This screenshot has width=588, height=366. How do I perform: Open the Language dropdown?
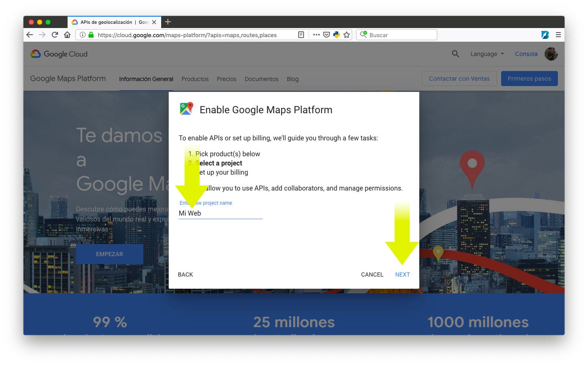click(x=487, y=54)
